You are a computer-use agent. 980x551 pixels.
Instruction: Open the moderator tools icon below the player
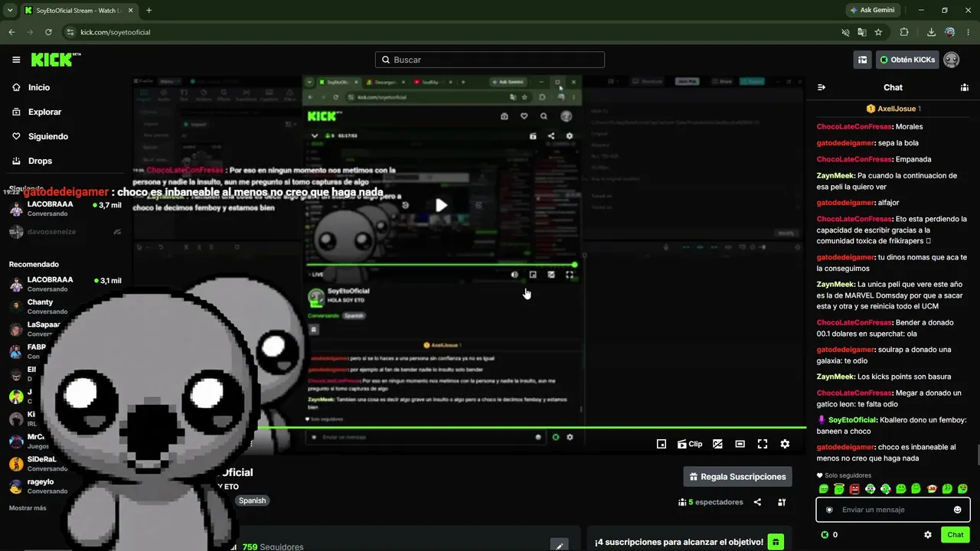782,502
